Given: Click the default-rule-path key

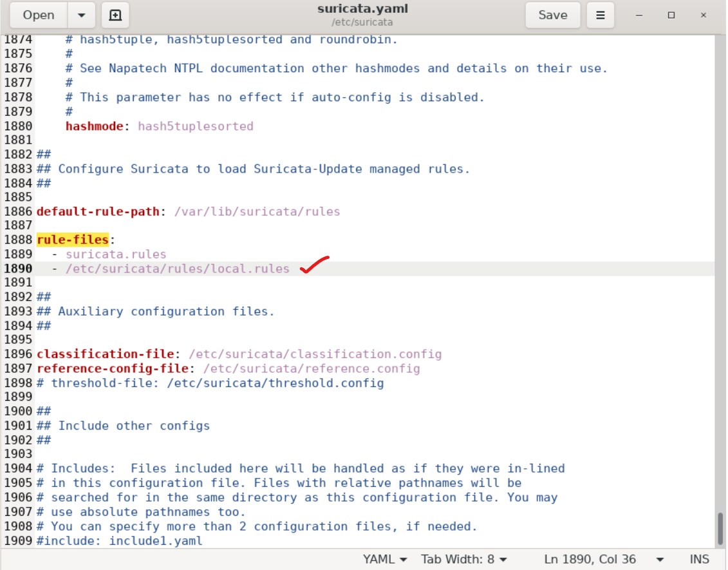Looking at the screenshot, I should 98,211.
